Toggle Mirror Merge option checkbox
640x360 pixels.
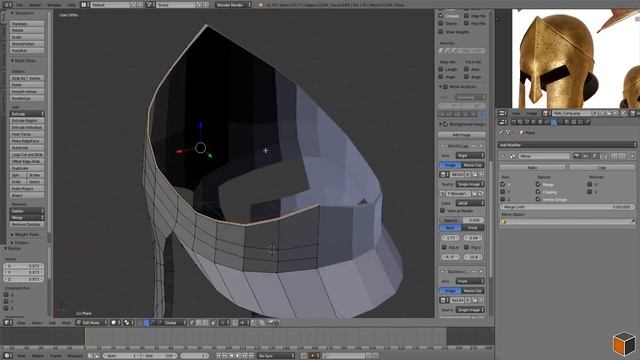coord(538,184)
